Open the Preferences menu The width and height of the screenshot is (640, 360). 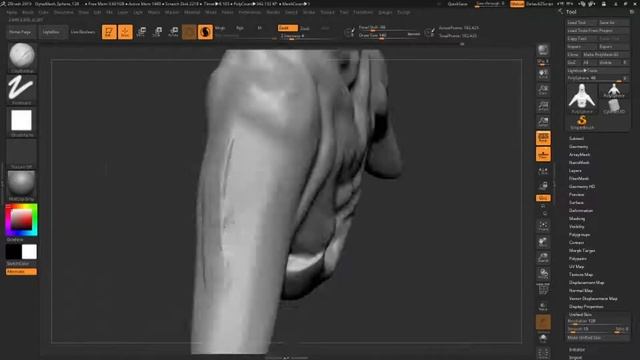click(249, 12)
